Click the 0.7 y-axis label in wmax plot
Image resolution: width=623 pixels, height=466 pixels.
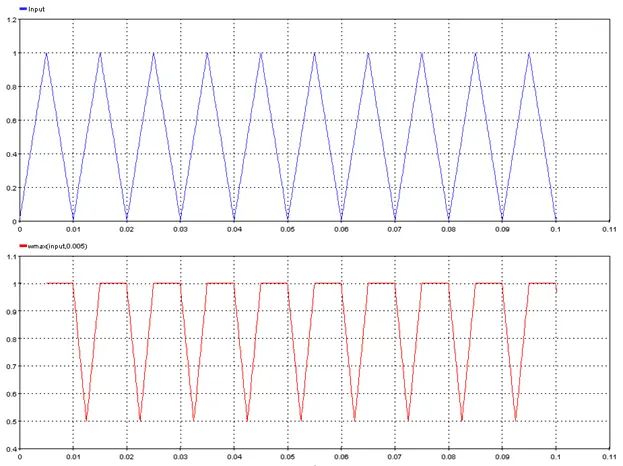(x=12, y=366)
